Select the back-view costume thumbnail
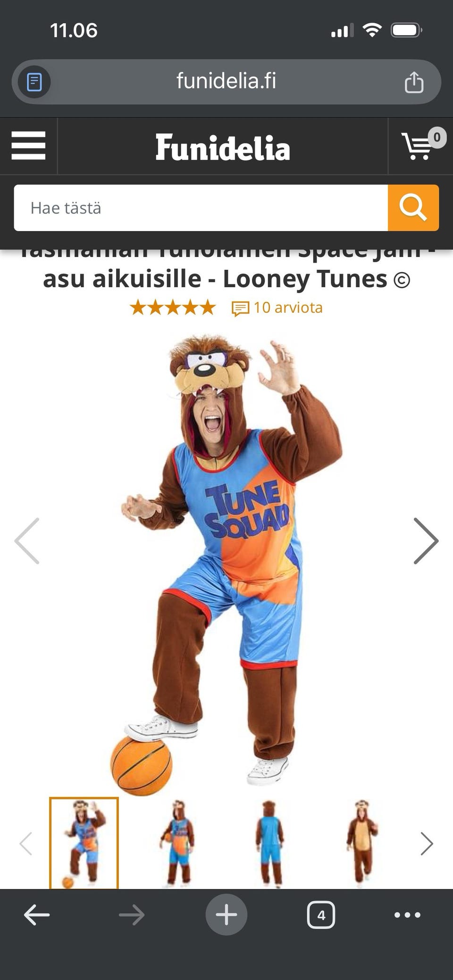The height and width of the screenshot is (980, 453). (270, 843)
